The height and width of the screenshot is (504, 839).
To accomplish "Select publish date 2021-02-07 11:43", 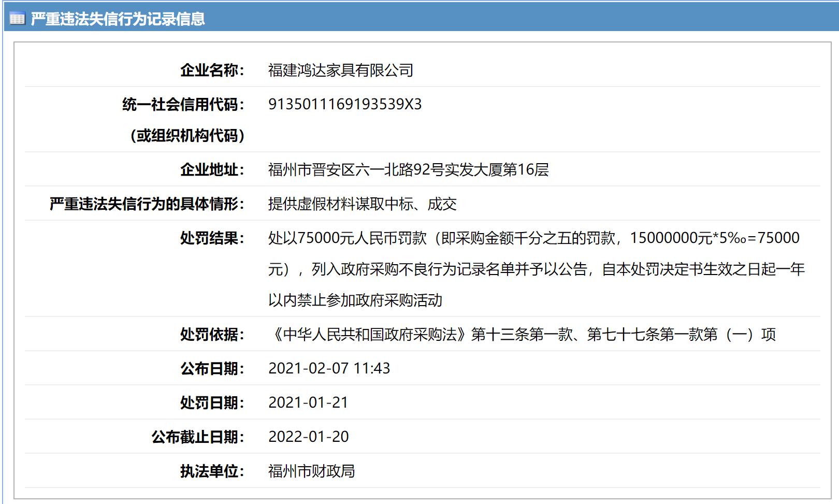I will (x=329, y=368).
